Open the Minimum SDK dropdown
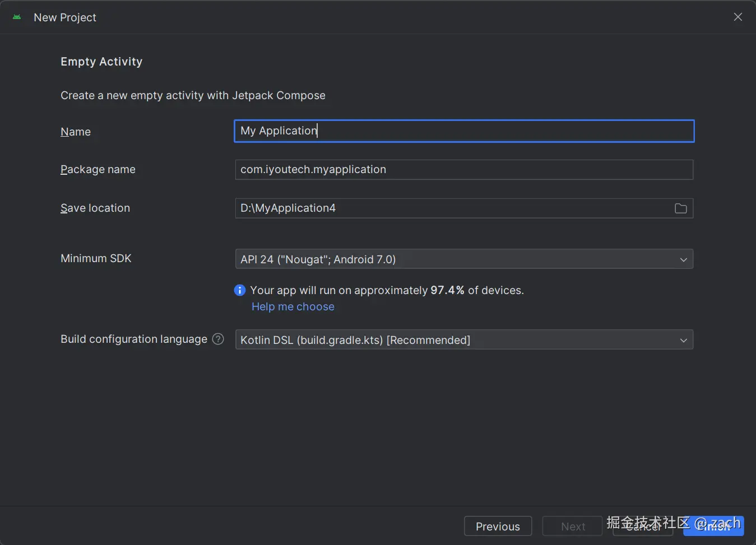This screenshot has width=756, height=545. pos(463,259)
